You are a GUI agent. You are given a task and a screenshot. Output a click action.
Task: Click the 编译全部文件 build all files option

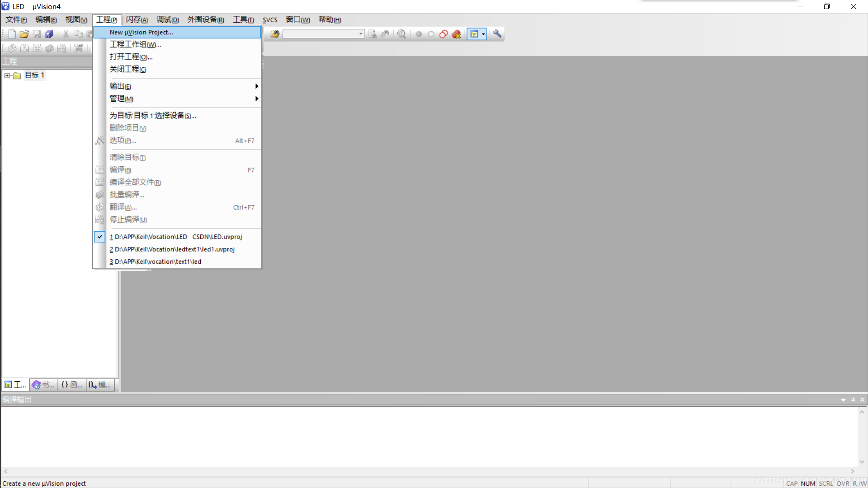pos(135,183)
